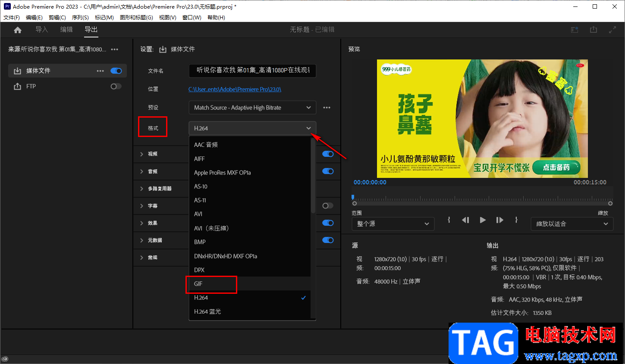
Task: Play the export preview
Action: (x=483, y=220)
